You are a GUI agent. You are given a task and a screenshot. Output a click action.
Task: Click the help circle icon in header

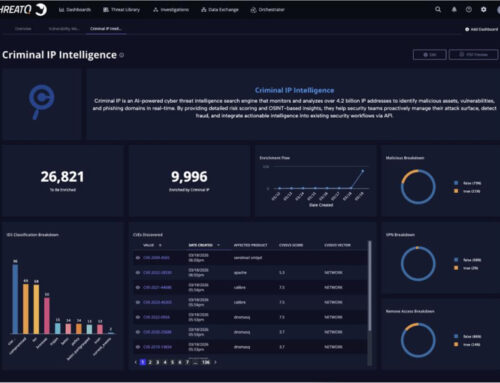pyautogui.click(x=469, y=9)
